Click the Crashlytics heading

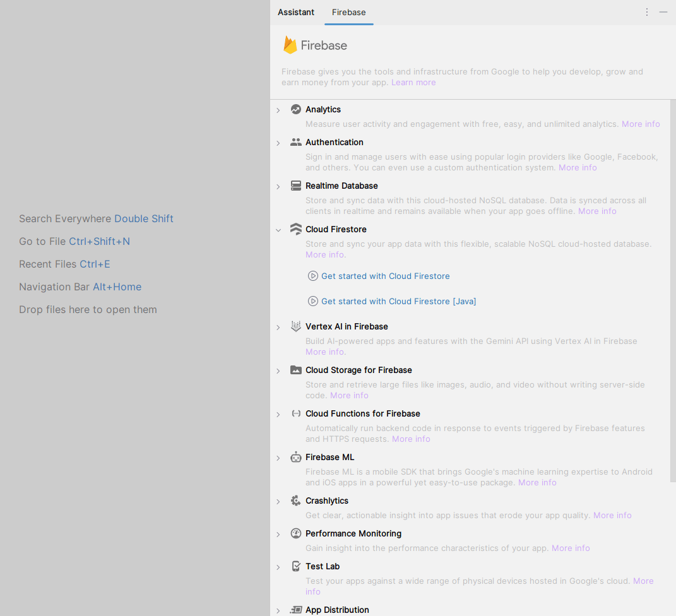click(327, 500)
